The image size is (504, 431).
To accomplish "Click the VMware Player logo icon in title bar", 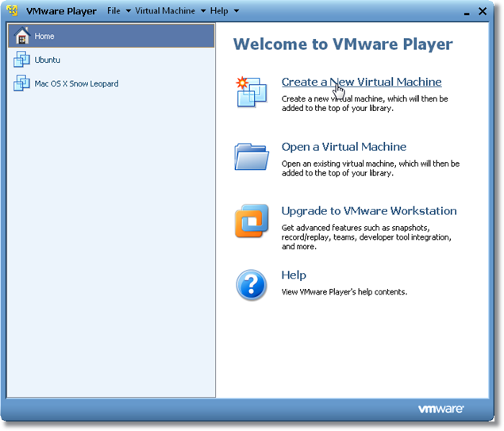I will point(13,10).
